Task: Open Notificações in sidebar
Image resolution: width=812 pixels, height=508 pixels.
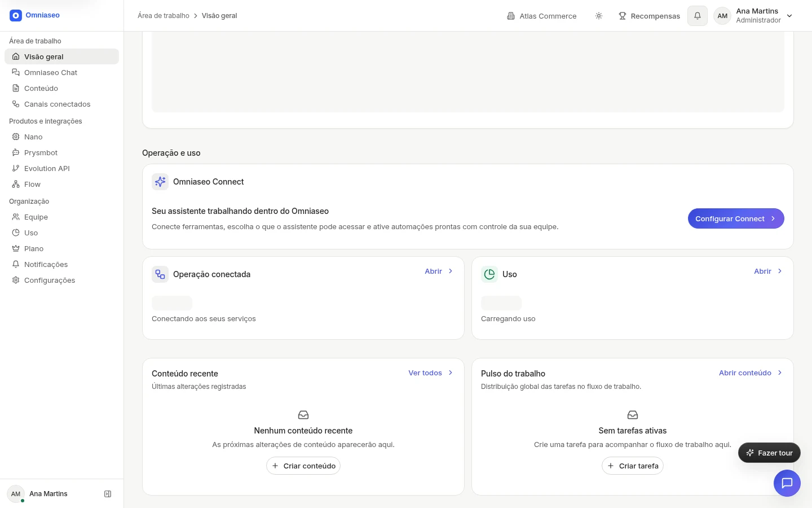Action: [62, 264]
